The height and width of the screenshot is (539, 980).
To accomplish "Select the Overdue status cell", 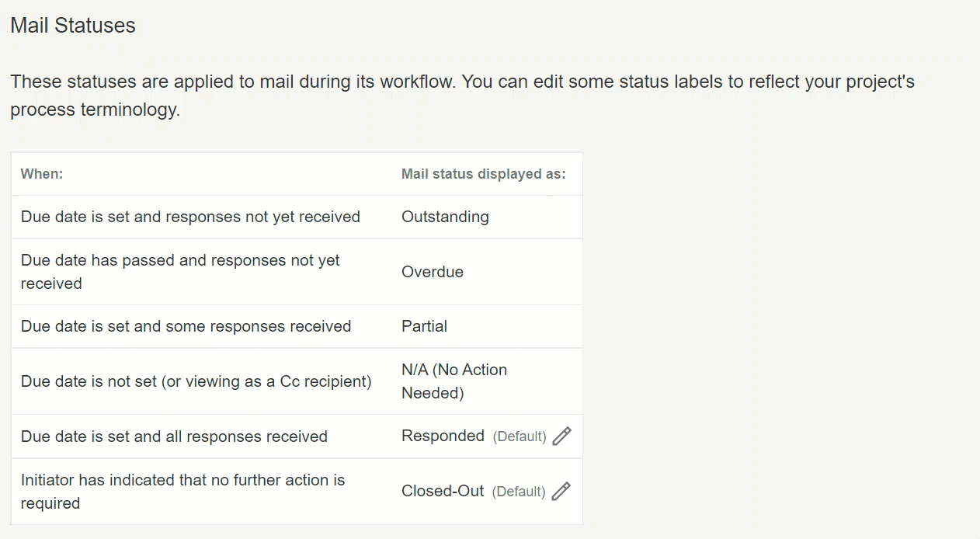I will tap(433, 272).
